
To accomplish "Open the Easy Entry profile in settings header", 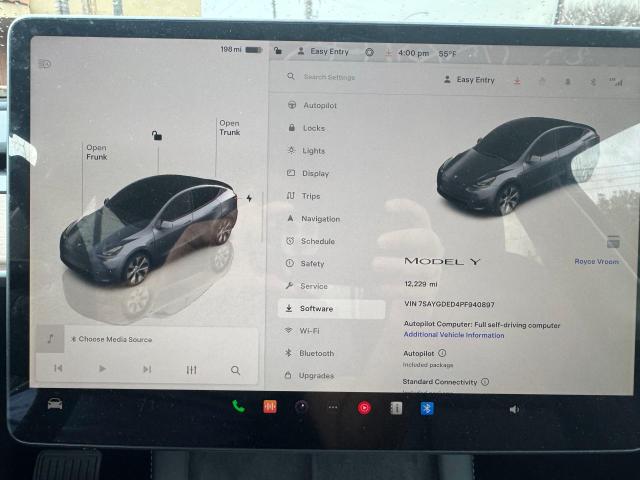I will pyautogui.click(x=469, y=80).
